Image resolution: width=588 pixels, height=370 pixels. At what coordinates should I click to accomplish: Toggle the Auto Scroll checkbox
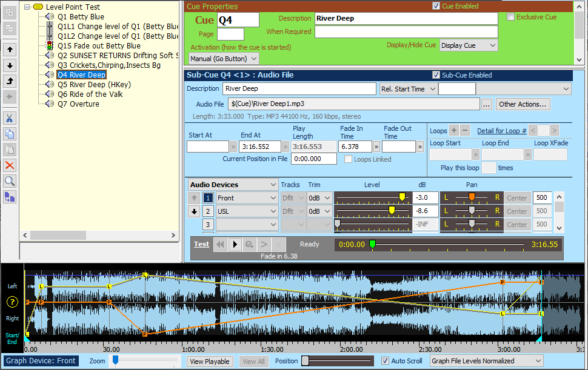385,361
